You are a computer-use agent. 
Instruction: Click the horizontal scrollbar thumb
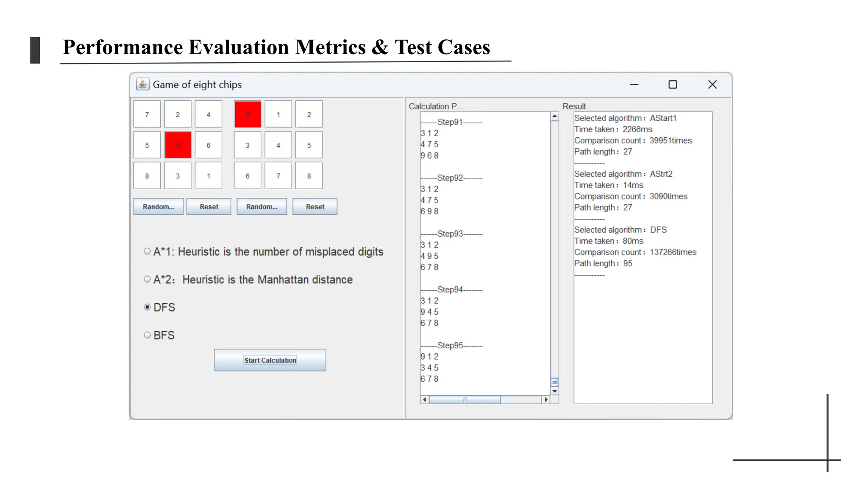[465, 399]
